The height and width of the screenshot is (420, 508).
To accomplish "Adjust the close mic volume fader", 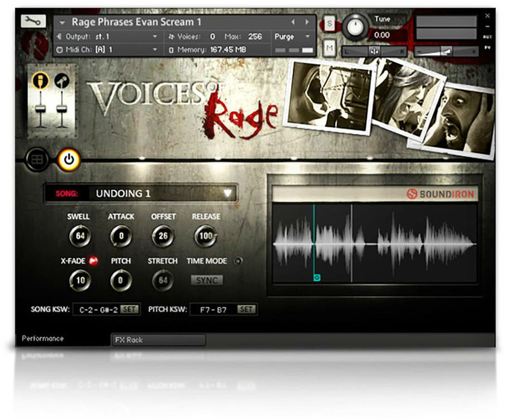I will tap(41, 109).
